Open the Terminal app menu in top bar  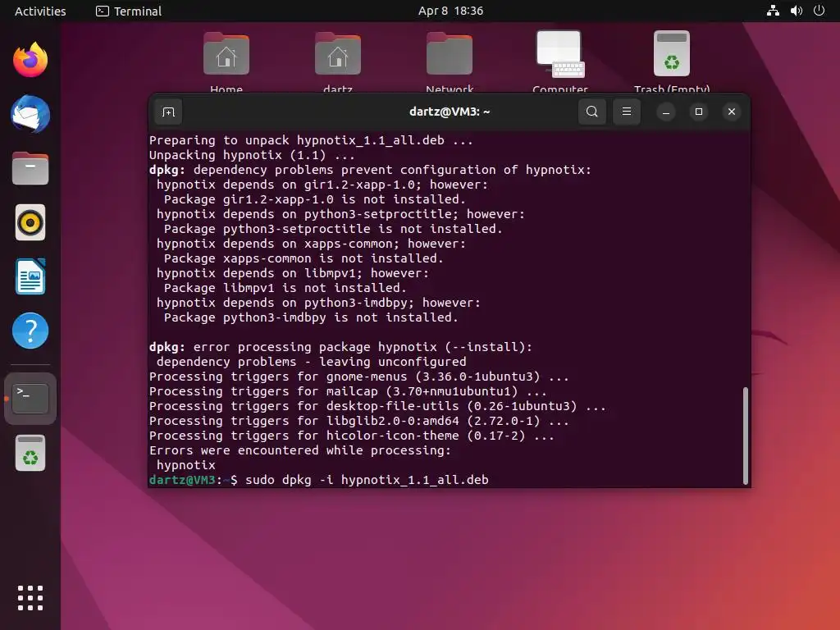click(x=129, y=11)
